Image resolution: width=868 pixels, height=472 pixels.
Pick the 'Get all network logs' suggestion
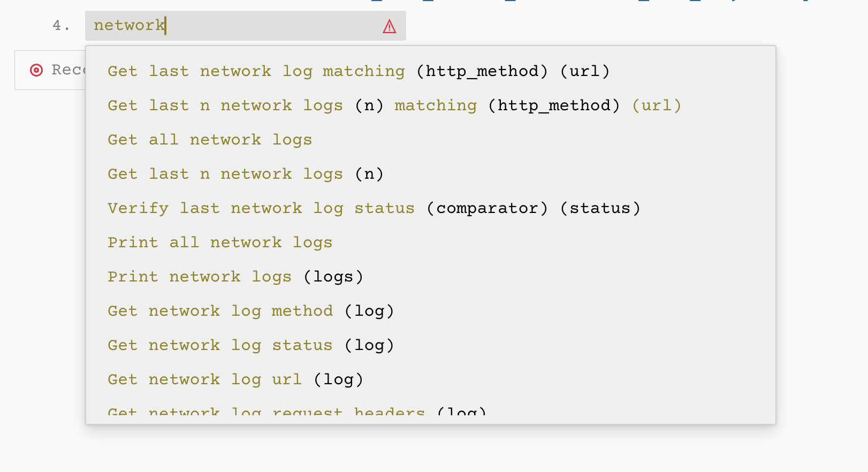coord(431,140)
